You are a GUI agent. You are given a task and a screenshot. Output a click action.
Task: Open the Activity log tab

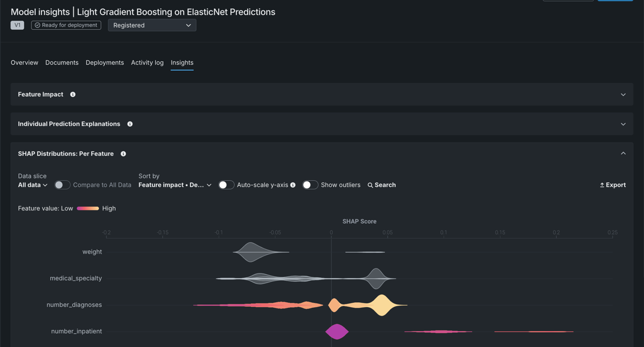[147, 63]
